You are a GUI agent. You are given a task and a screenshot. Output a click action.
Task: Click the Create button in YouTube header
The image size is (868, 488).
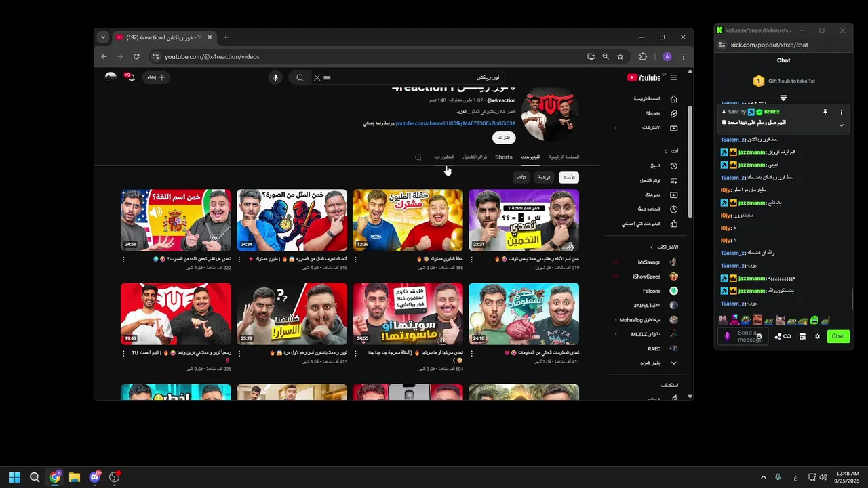156,77
